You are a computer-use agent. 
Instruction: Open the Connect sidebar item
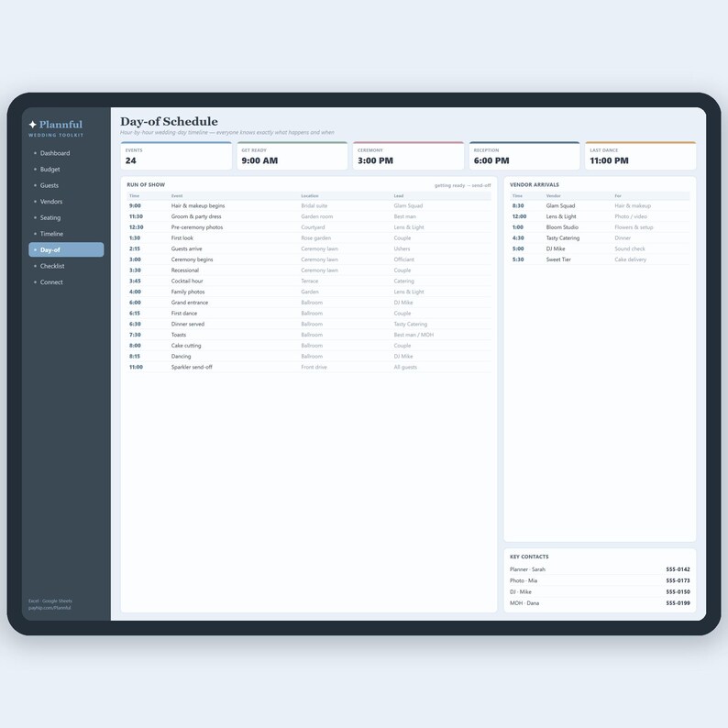[66, 281]
